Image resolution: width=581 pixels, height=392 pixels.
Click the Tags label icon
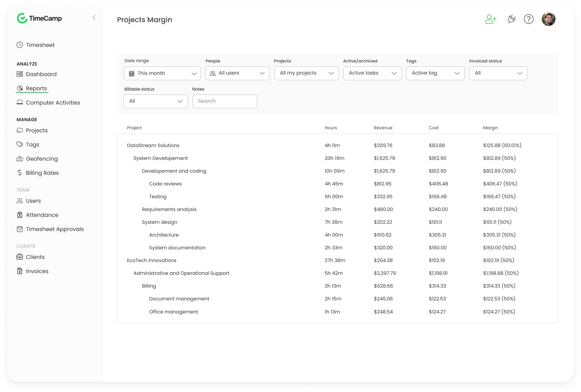tap(20, 144)
